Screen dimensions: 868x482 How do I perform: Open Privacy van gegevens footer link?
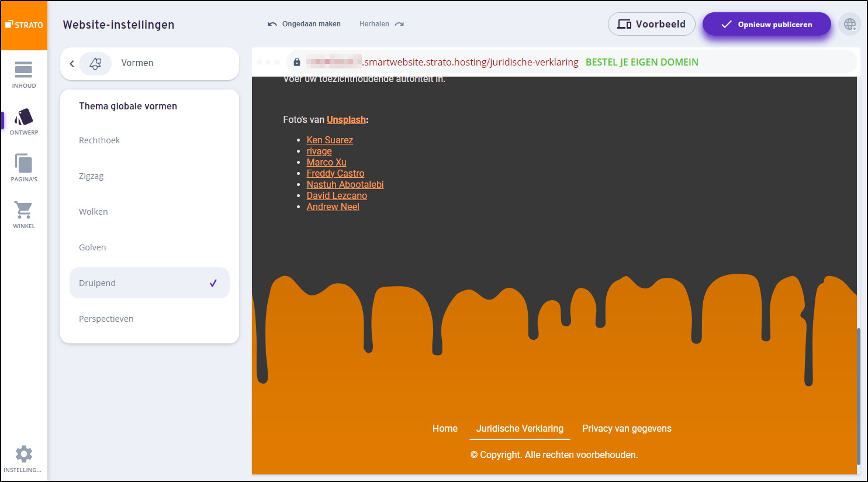click(x=627, y=429)
